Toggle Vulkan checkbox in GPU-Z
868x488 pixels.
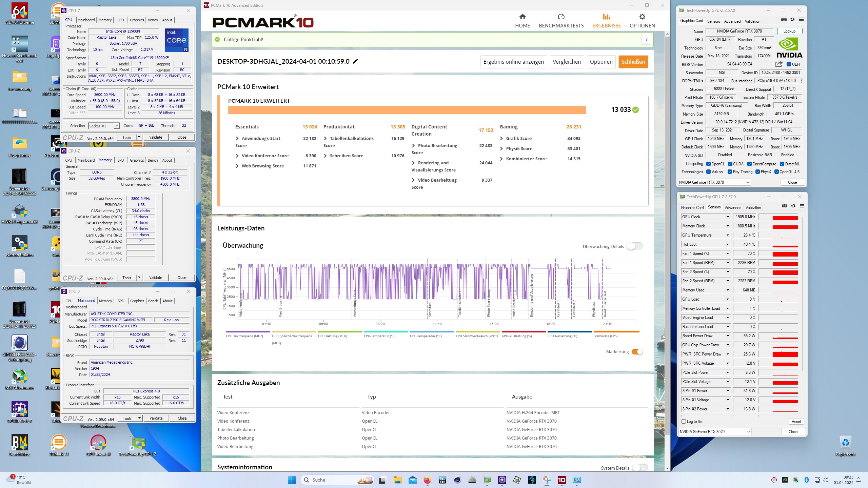pyautogui.click(x=708, y=172)
